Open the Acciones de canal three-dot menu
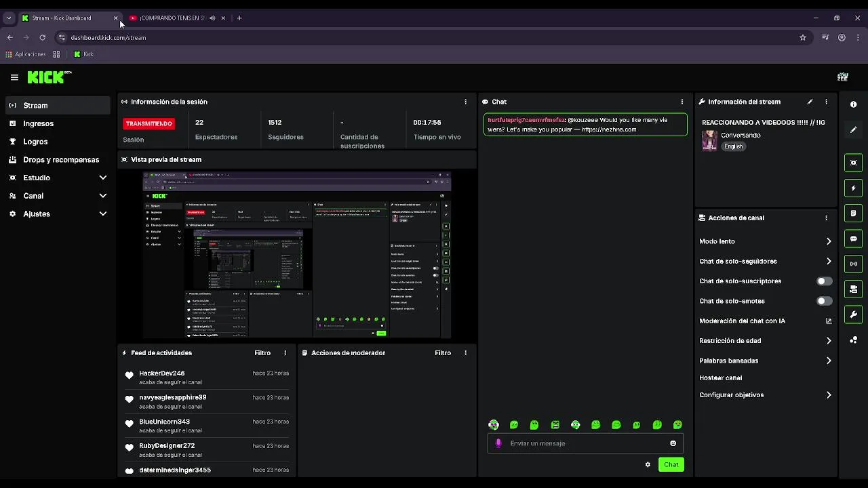Image resolution: width=868 pixels, height=488 pixels. 826,218
